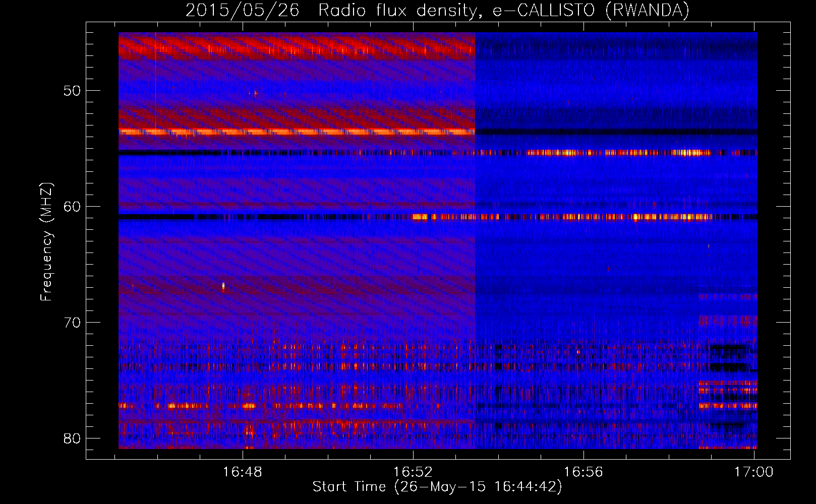Select the plot title with e-CALLISTO (RWANDA)
This screenshot has width=816, height=504.
(x=437, y=11)
